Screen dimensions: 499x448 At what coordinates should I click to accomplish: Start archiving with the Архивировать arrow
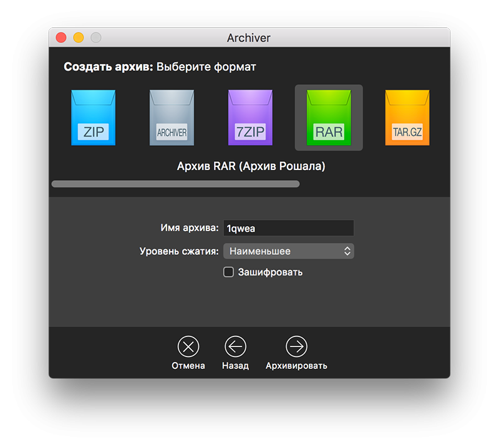tap(297, 346)
